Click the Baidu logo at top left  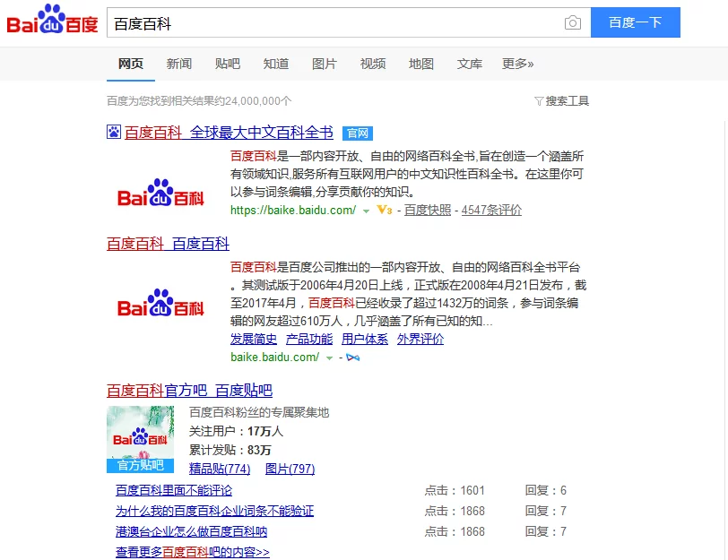tap(53, 22)
